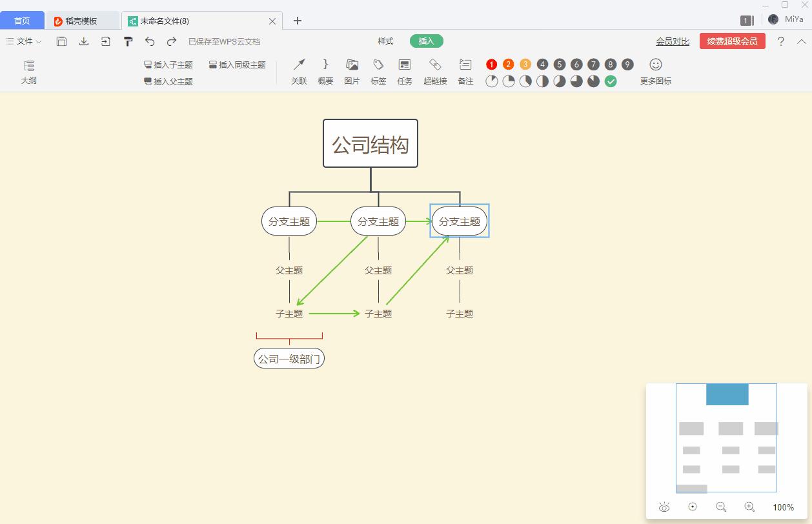The width and height of the screenshot is (812, 524).
Task: Mark progress complete with the green checkmark
Action: click(611, 81)
